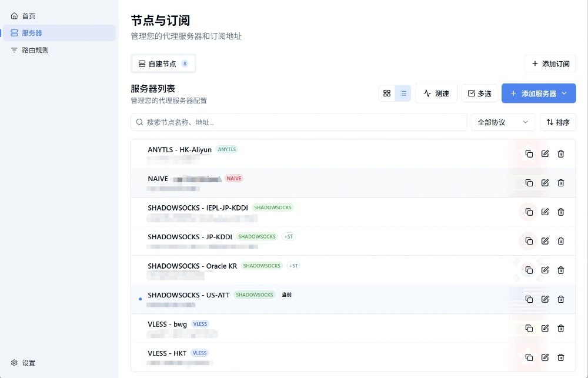Copy the SHADOWSOCKS - Oracle KR server

tap(529, 270)
